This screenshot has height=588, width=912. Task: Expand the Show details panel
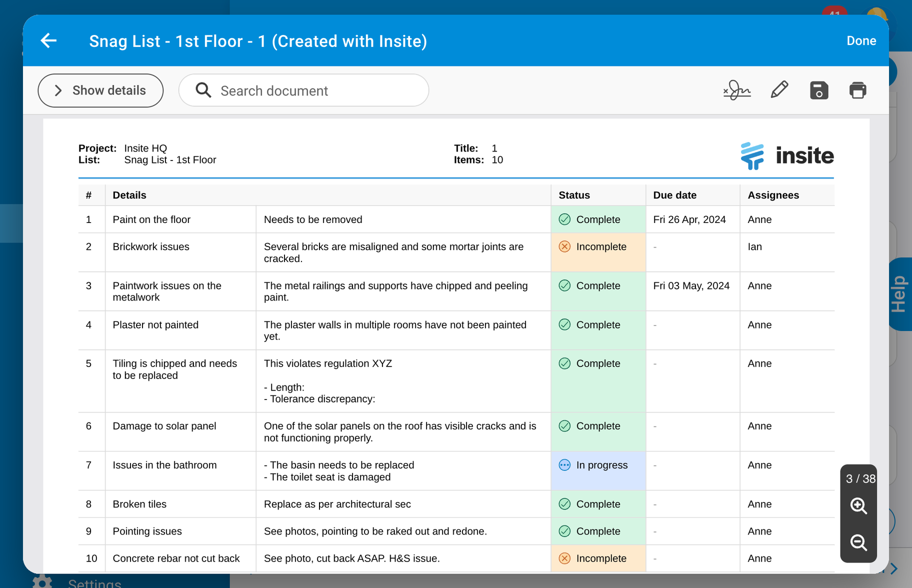pos(100,90)
